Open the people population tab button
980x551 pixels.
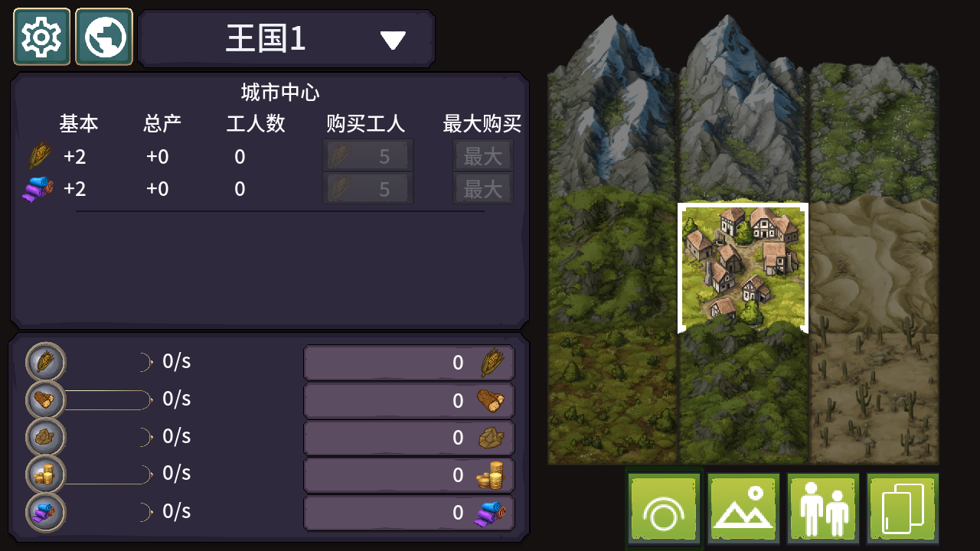823,509
